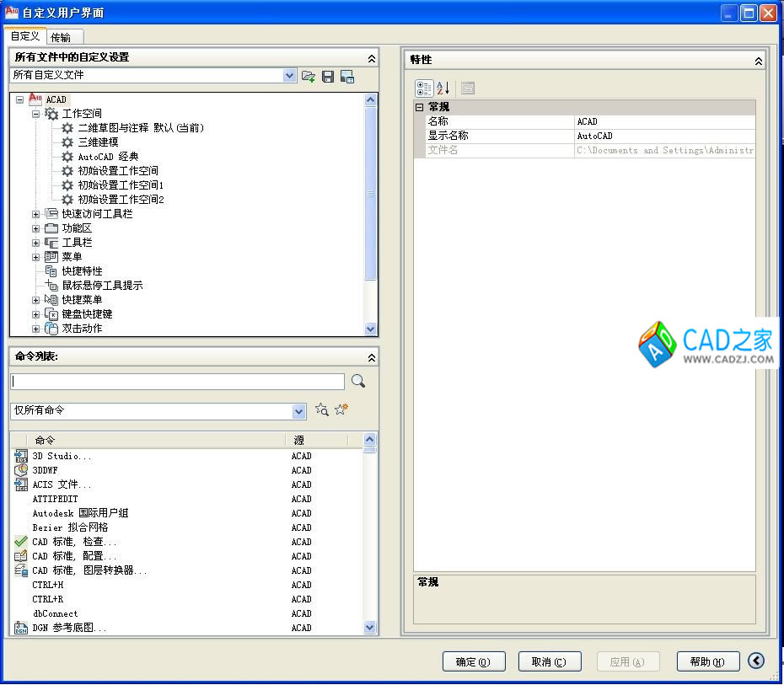
Task: Click the find command or text icon
Action: click(x=321, y=409)
